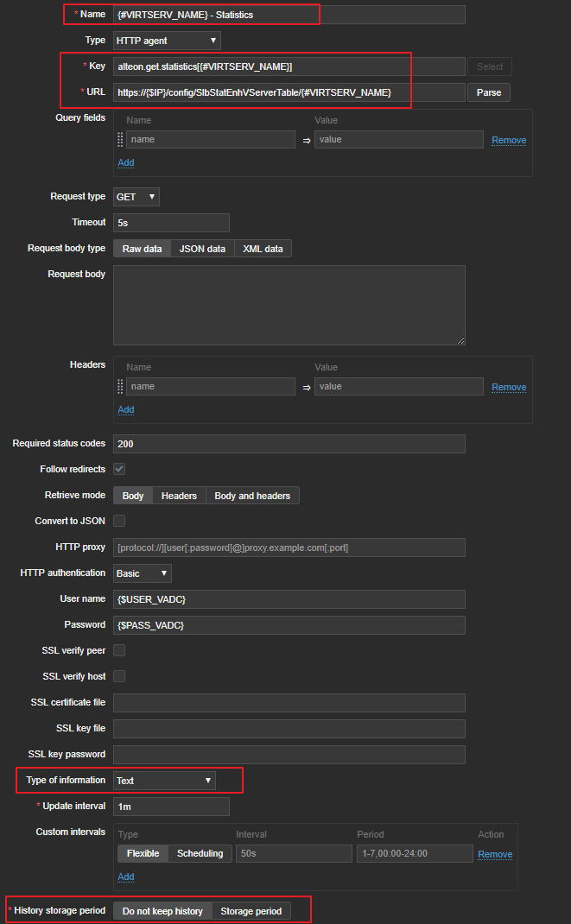Choose Headers retrieve mode
This screenshot has width=571, height=924.
coord(179,496)
